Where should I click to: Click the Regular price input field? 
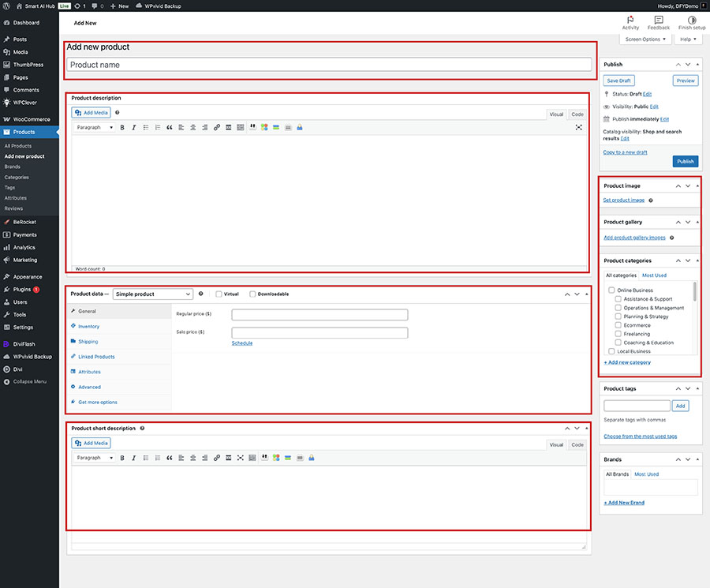319,315
